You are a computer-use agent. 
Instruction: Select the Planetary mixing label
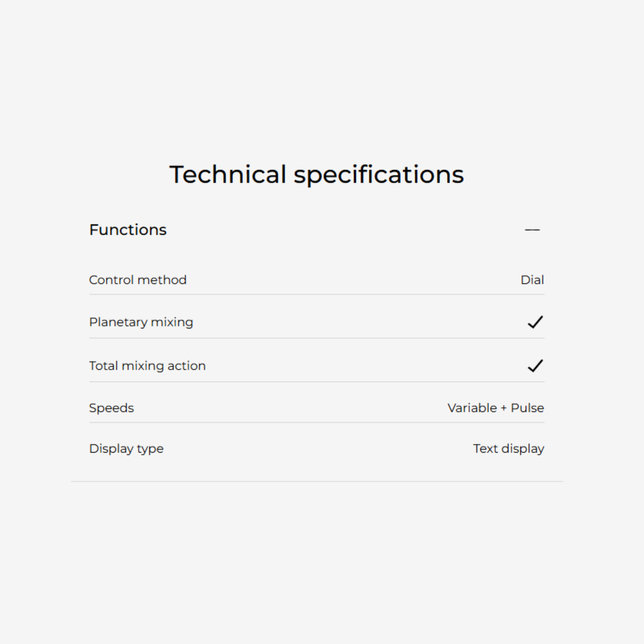(x=141, y=322)
